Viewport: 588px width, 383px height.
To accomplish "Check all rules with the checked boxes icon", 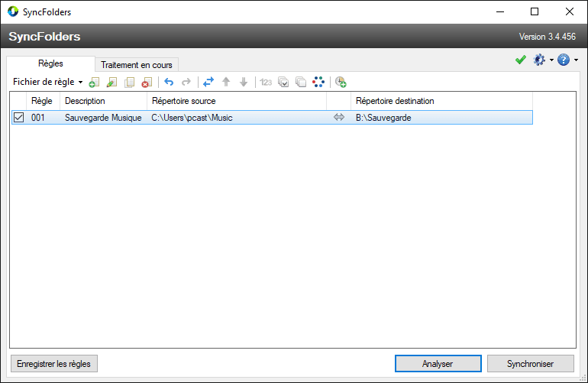I will (x=283, y=82).
